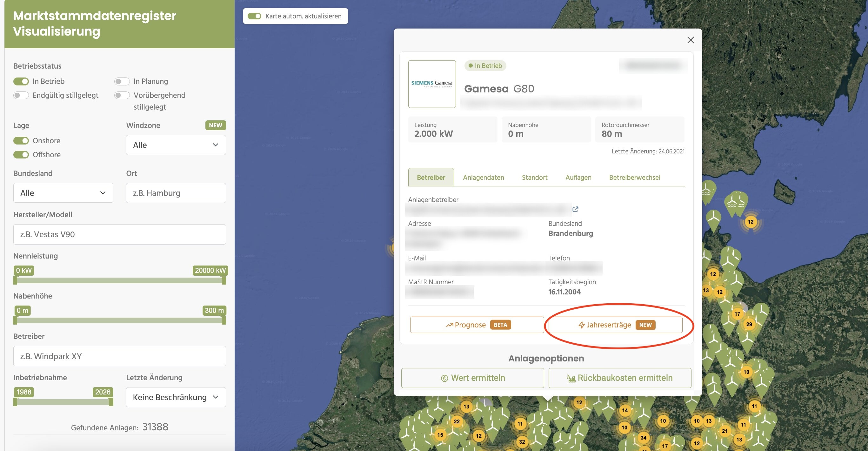The width and height of the screenshot is (868, 451).
Task: Click the Letzte Änderung: 24.06.2021 text
Action: (x=648, y=151)
